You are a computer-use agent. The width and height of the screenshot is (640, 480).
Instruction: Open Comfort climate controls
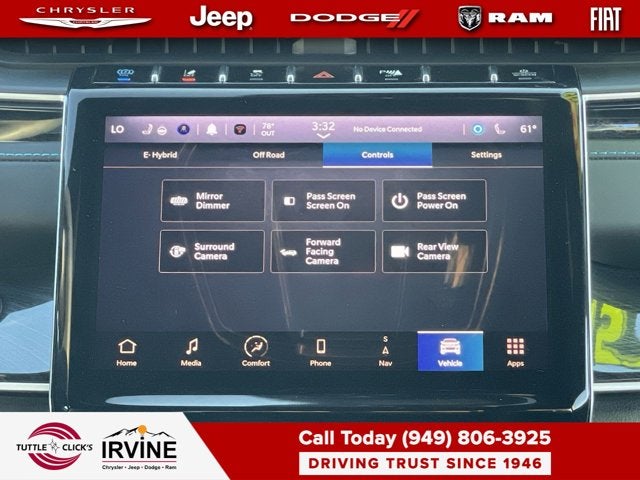pos(256,351)
